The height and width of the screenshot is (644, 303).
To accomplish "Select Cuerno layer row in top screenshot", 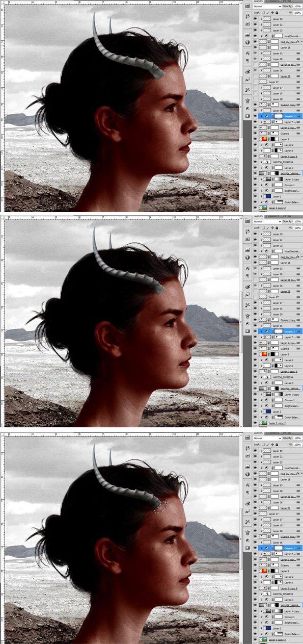I will (280, 134).
